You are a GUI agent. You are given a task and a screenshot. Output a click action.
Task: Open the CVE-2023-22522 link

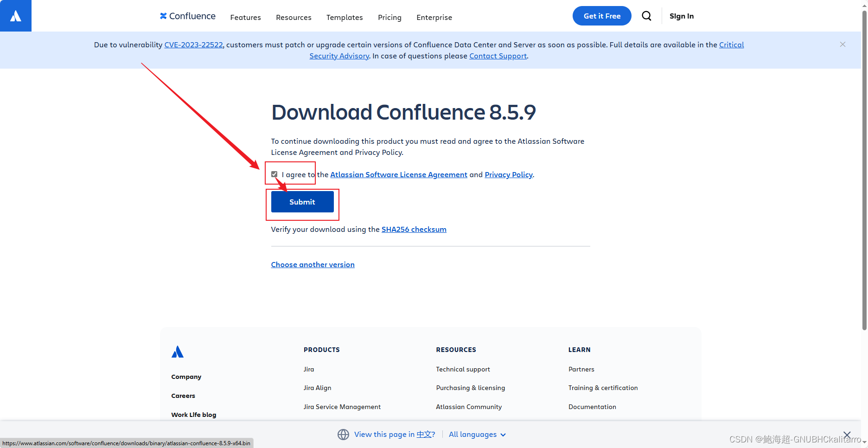[193, 45]
